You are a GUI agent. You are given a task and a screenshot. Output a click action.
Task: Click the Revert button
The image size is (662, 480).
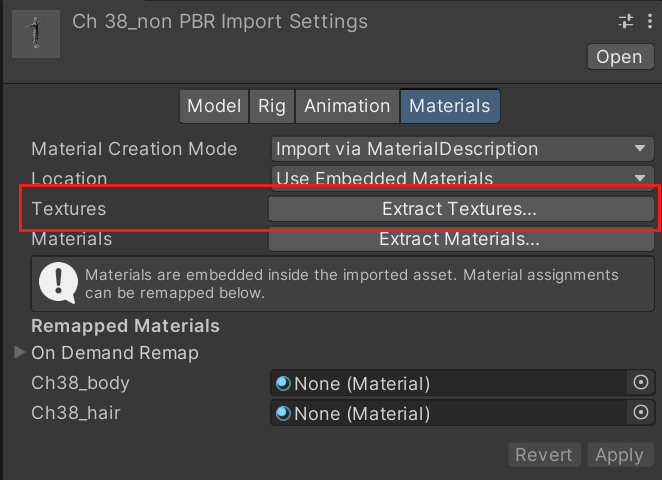pyautogui.click(x=544, y=455)
